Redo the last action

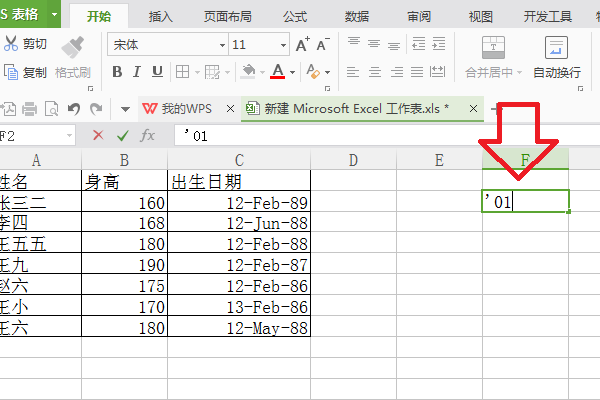[96, 109]
